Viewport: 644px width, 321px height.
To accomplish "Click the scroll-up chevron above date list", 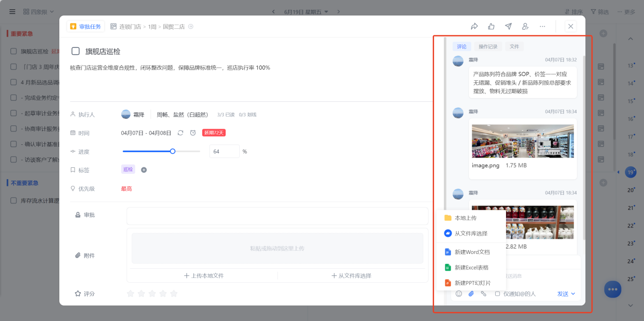I will pos(631,38).
